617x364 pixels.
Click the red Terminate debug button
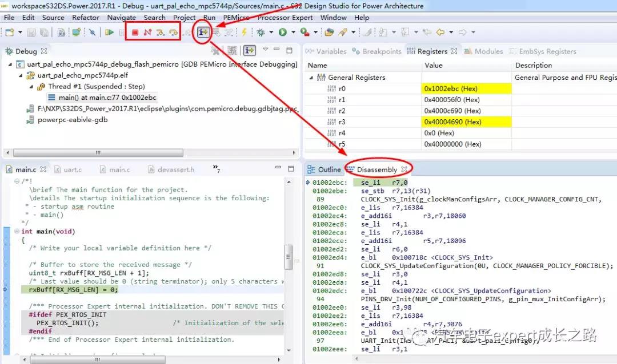(135, 33)
